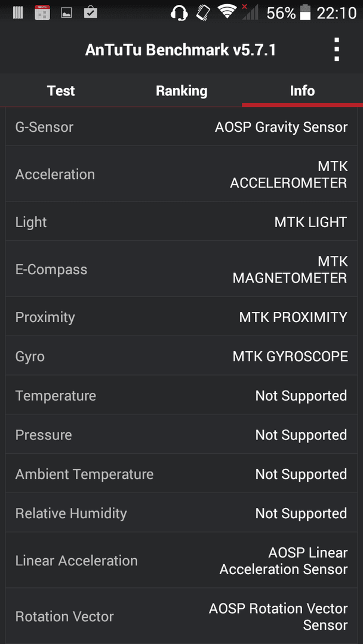
Task: Tap the Relative Humidity row
Action: click(x=181, y=513)
